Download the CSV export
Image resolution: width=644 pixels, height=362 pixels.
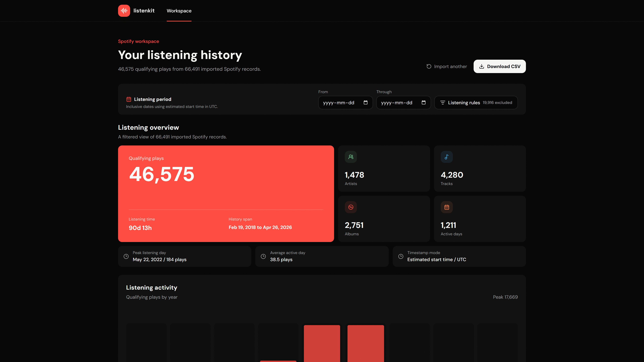pos(499,67)
